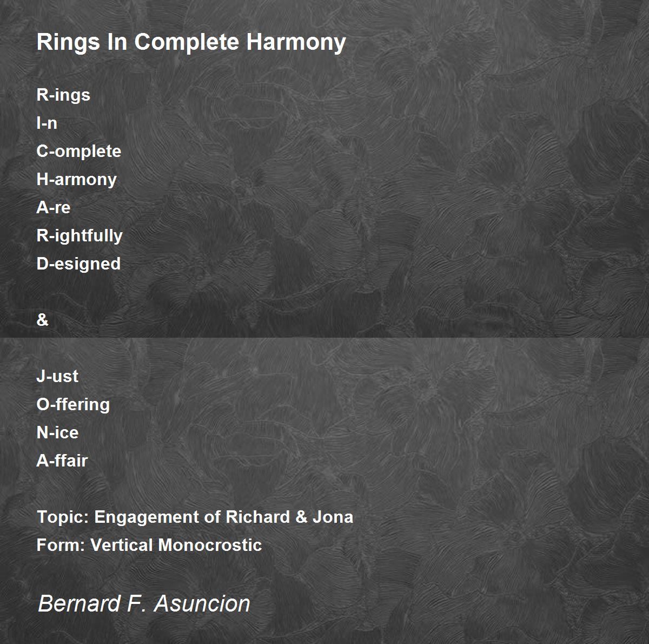Click the Form: Vertical Monocrostic text

coord(149,545)
